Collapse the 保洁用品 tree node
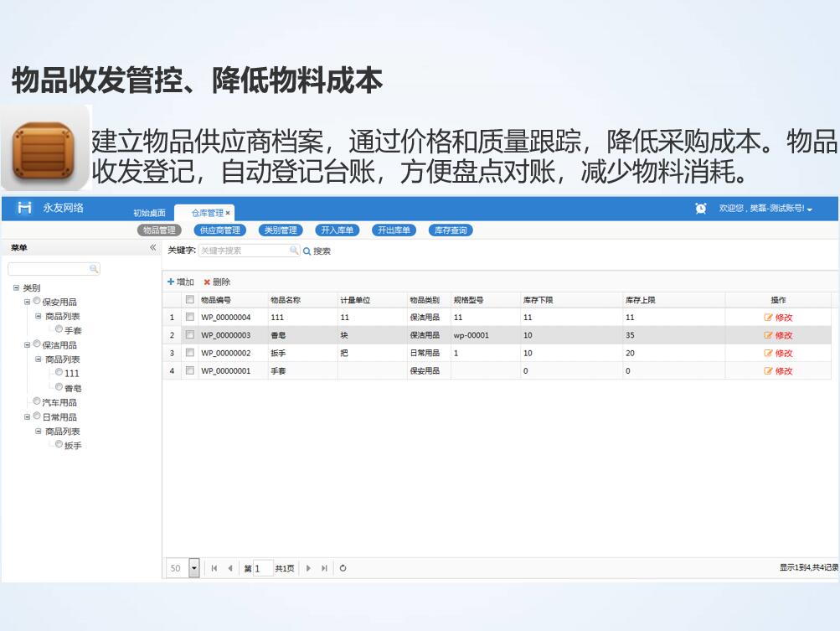Viewport: 840px width, 631px height. (x=28, y=344)
